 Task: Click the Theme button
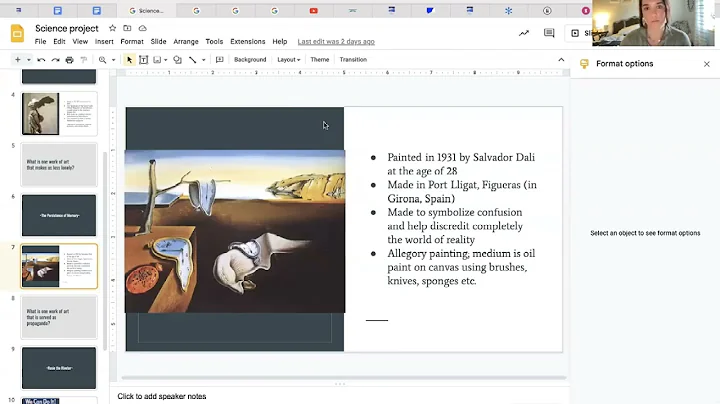pos(320,60)
